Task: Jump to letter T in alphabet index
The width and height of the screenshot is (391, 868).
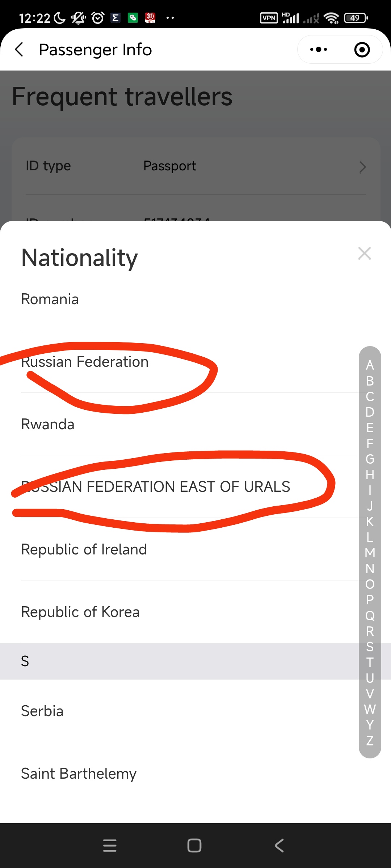Action: point(370,663)
